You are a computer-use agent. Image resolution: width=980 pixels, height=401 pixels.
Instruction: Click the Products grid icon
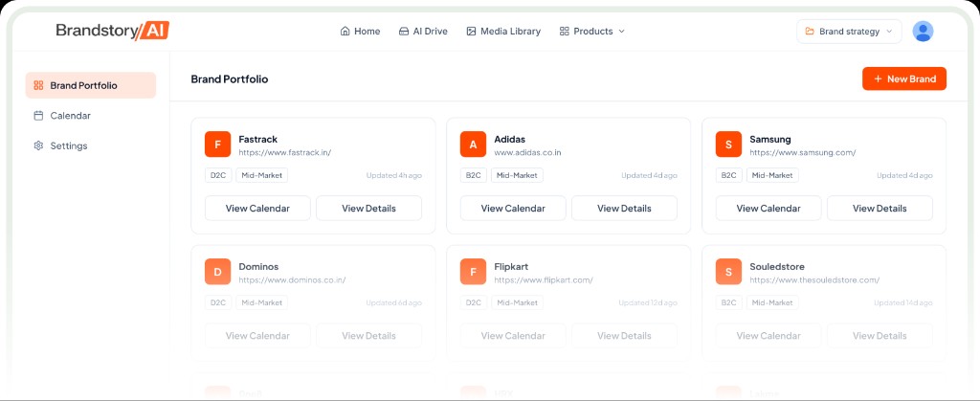click(565, 32)
